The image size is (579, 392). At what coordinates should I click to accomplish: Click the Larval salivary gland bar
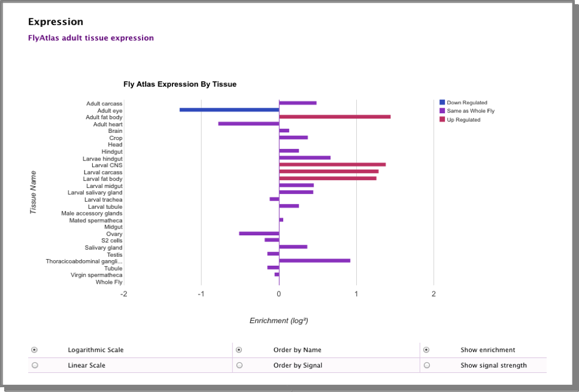[x=296, y=192]
